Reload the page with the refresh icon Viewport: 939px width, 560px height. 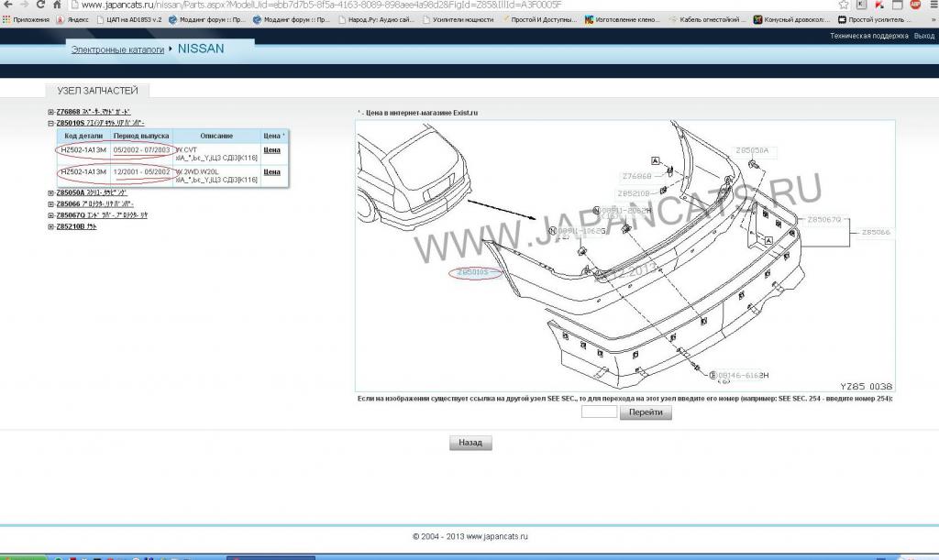(x=40, y=5)
